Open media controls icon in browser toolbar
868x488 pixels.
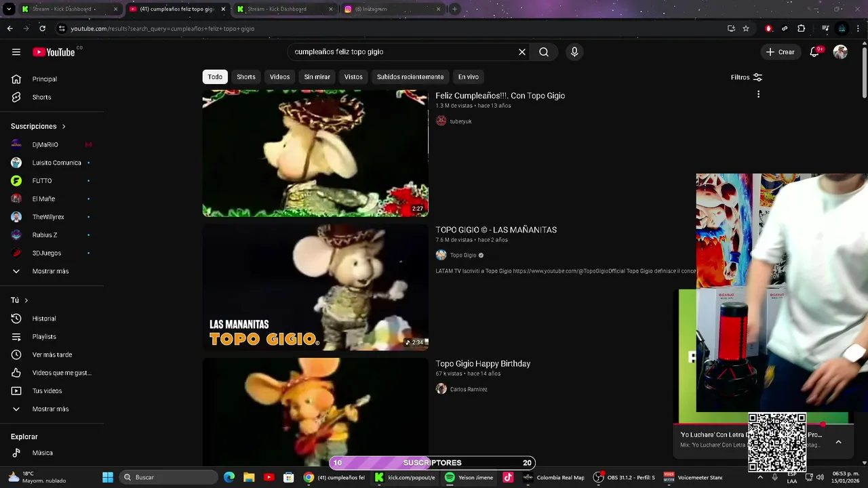tap(825, 28)
